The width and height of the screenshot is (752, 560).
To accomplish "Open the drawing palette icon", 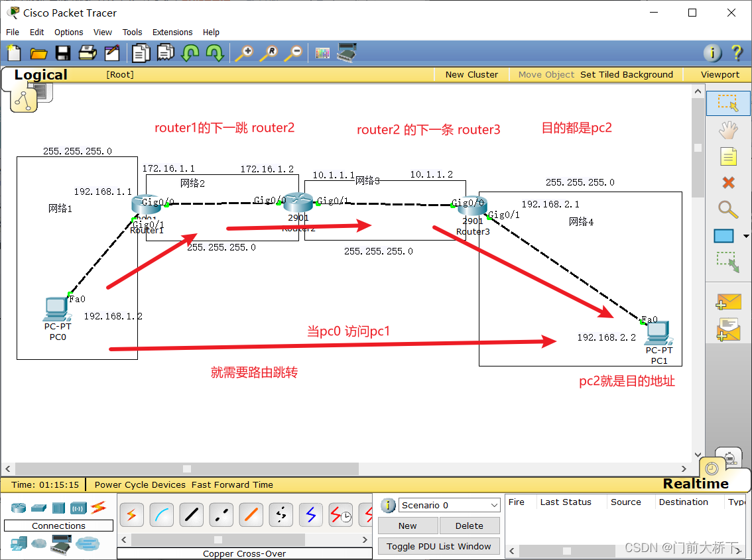I will [322, 53].
